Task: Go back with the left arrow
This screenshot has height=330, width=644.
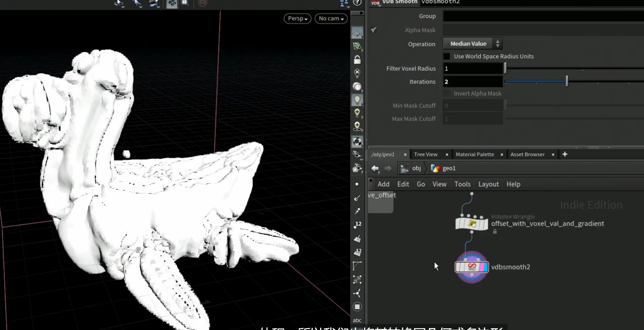Action: click(375, 168)
